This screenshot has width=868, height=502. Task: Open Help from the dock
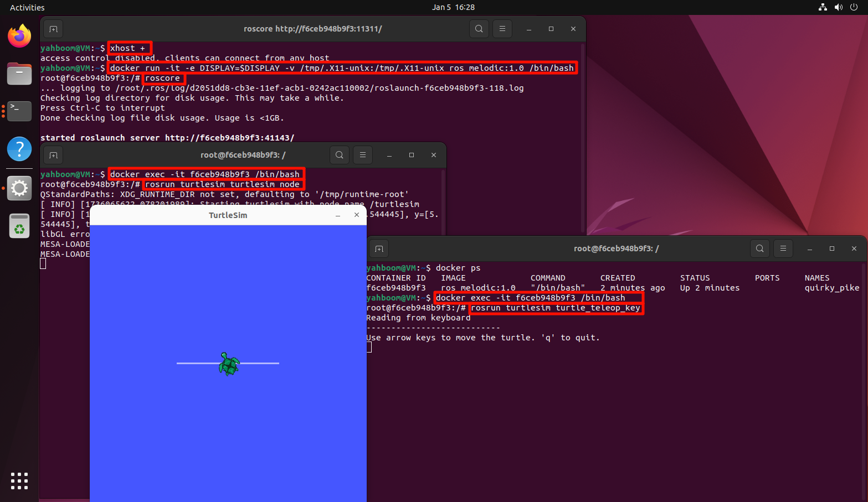pos(19,149)
